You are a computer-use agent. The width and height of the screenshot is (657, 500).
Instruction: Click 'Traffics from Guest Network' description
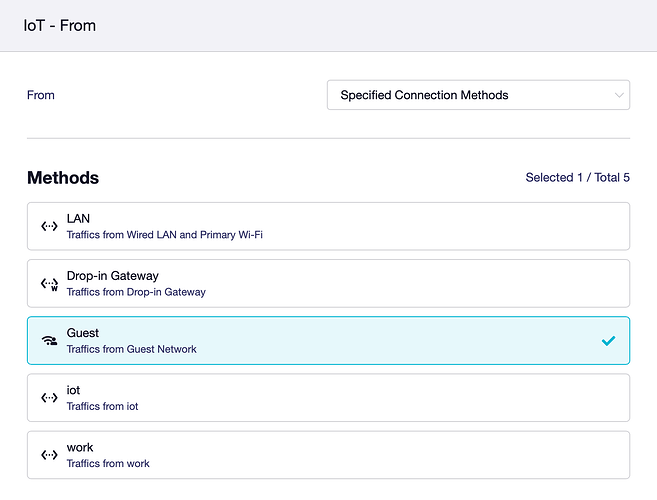point(131,349)
